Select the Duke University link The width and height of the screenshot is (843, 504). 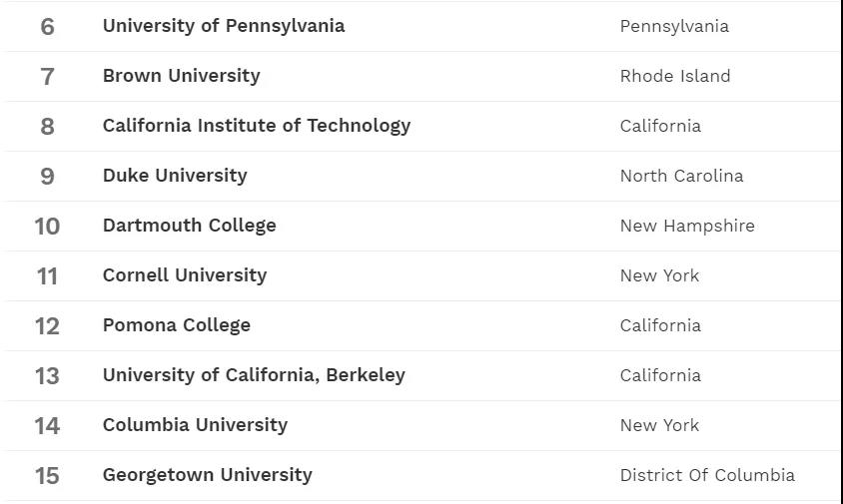coord(174,176)
